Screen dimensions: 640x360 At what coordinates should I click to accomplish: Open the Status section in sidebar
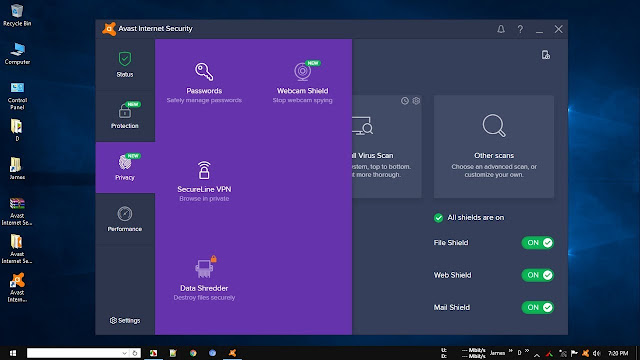click(x=125, y=64)
